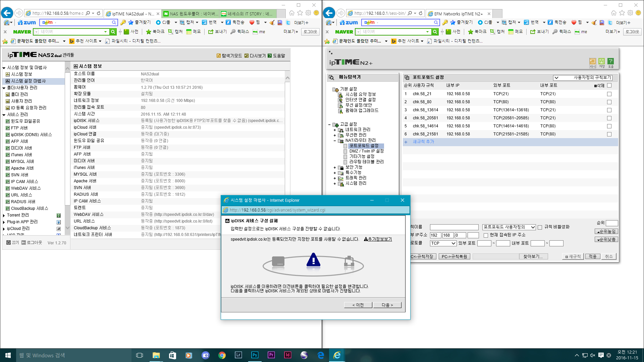Toggle the 현재 접속된 IP 주소 checkbox
Viewport: 644px width, 362px height.
pyautogui.click(x=486, y=235)
